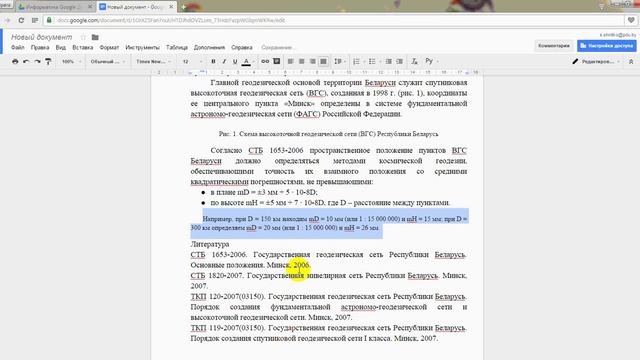Click the word 'СТБ' in 'СТБ 1820-2007'
This screenshot has width=640, height=360.
(198, 276)
